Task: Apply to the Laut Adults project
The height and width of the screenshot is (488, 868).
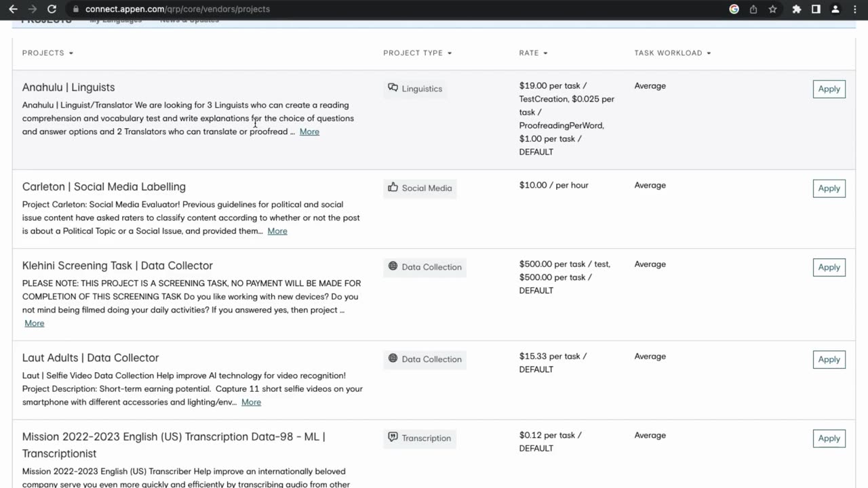Action: point(829,359)
